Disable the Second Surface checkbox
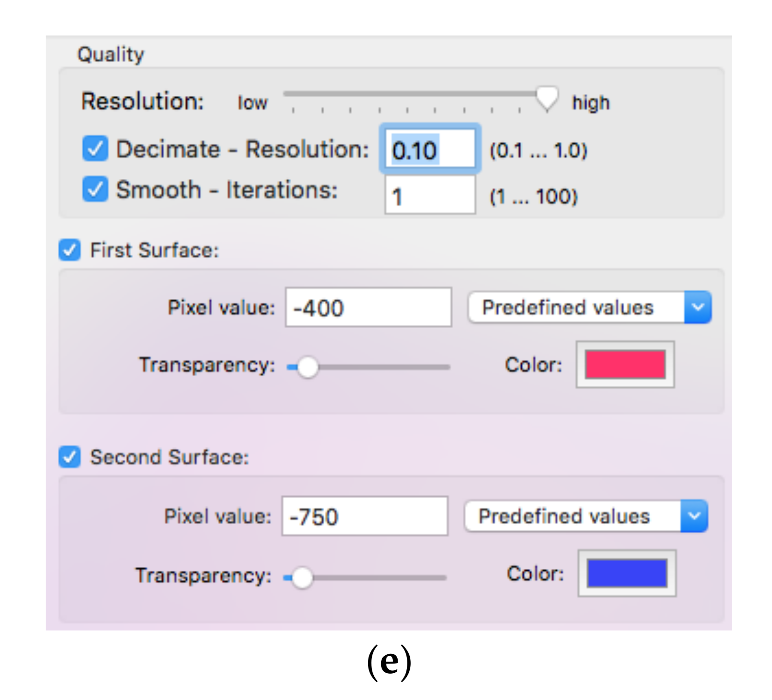 point(70,457)
